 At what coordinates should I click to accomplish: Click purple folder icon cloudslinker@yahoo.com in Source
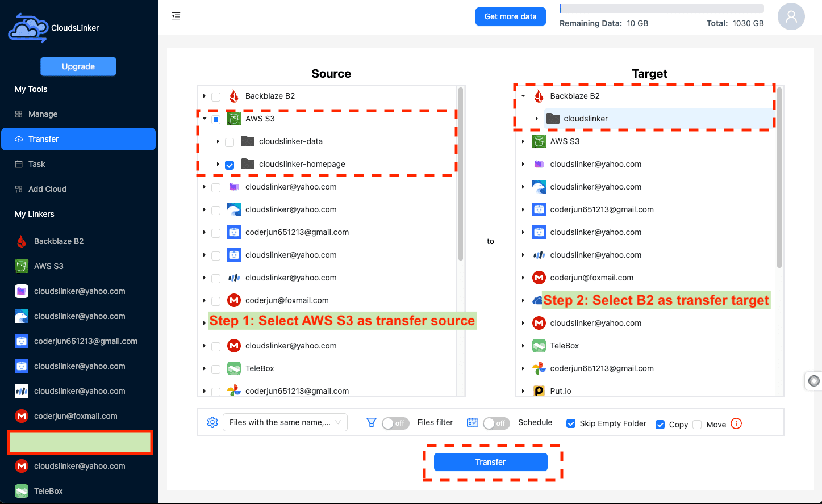pos(233,187)
